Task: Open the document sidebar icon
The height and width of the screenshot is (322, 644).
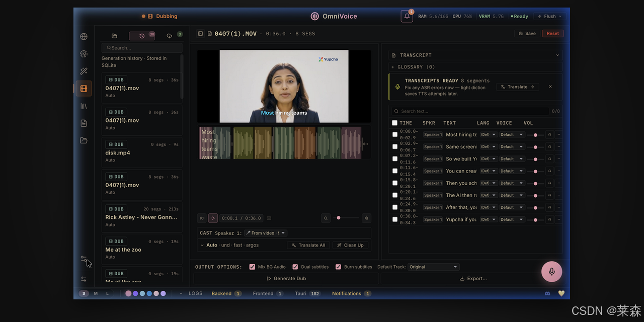Action: [84, 123]
